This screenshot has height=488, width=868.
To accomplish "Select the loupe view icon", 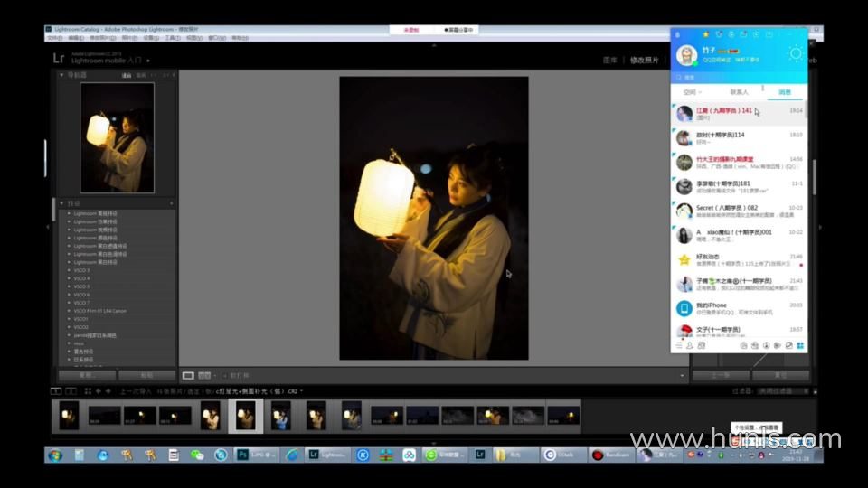I will coord(188,376).
